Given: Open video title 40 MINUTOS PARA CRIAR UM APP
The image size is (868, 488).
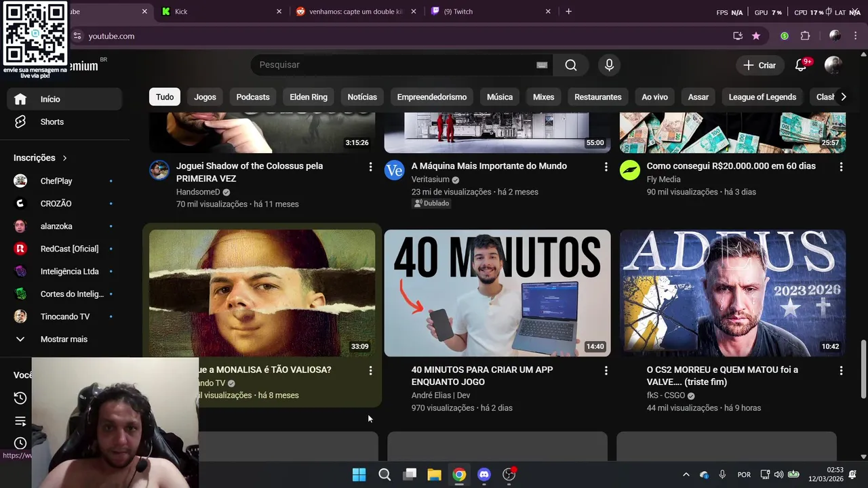Looking at the screenshot, I should [482, 376].
